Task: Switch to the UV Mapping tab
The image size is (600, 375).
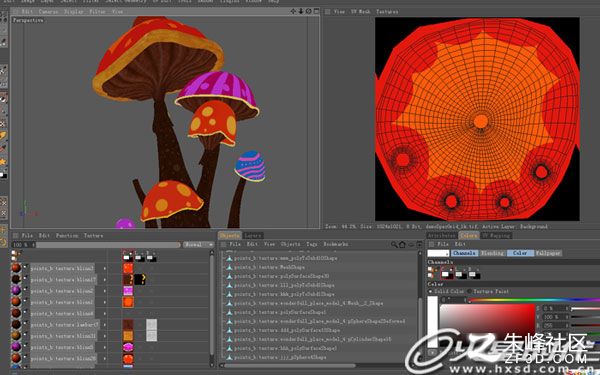Action: coord(496,236)
